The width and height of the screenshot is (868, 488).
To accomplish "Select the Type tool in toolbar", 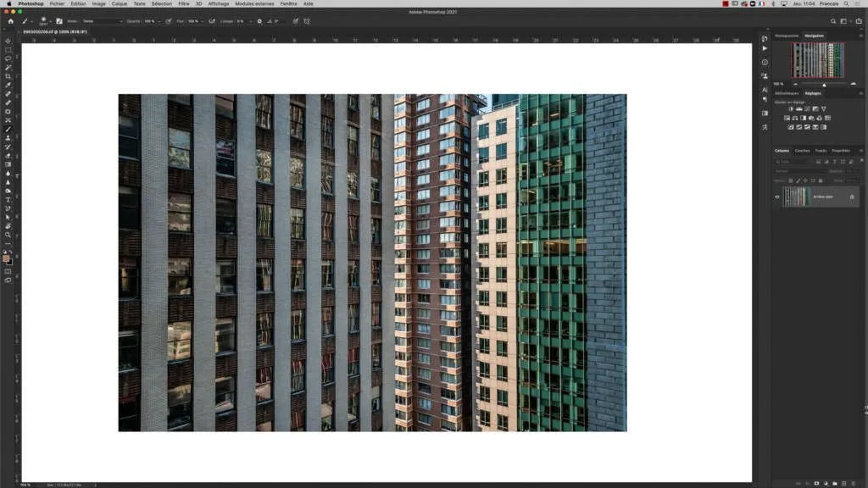I will coord(8,200).
